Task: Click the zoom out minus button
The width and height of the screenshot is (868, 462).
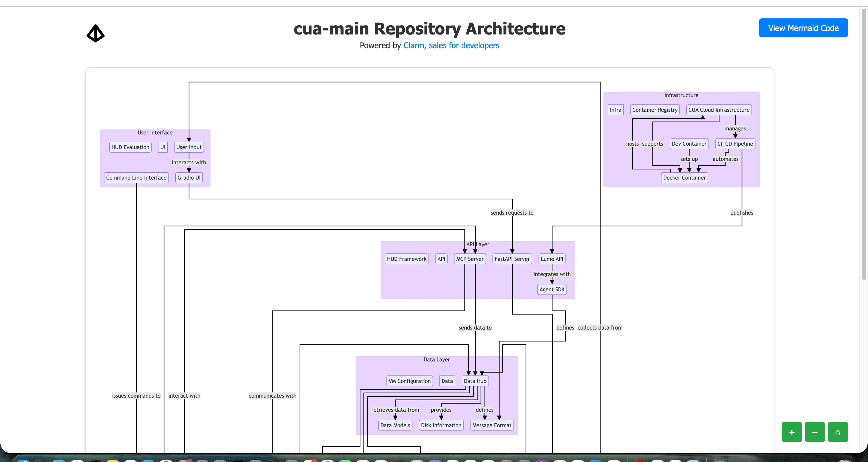Action: [814, 432]
